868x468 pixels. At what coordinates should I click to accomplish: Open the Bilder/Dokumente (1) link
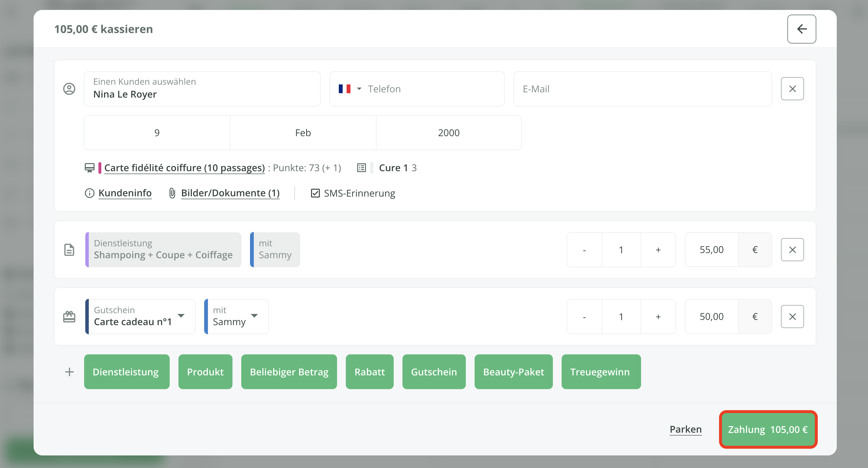click(x=230, y=193)
